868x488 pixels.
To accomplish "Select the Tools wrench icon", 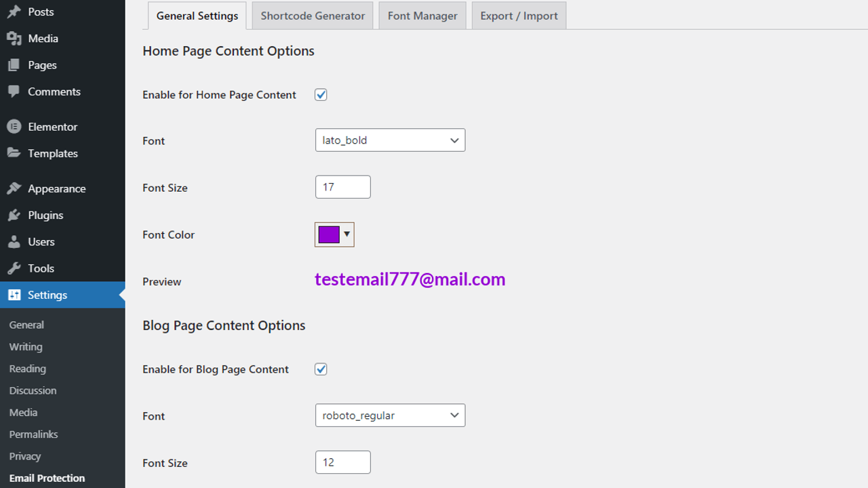I will 15,268.
